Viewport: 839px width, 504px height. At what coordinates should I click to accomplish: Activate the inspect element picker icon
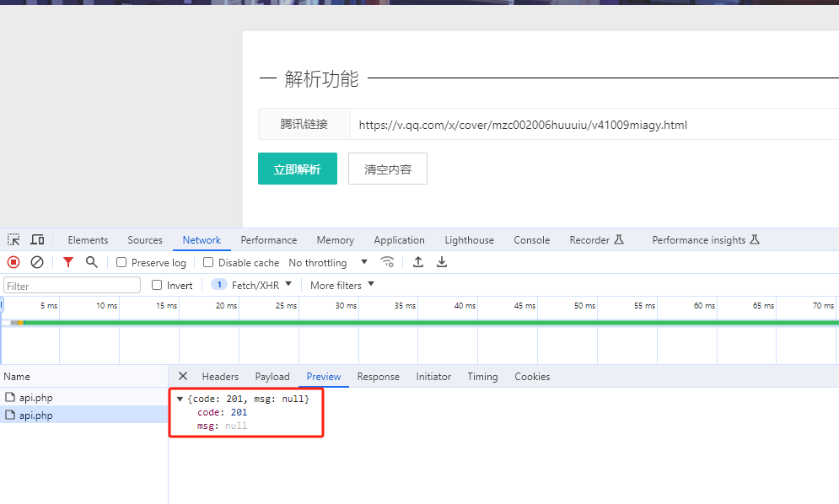pyautogui.click(x=13, y=239)
